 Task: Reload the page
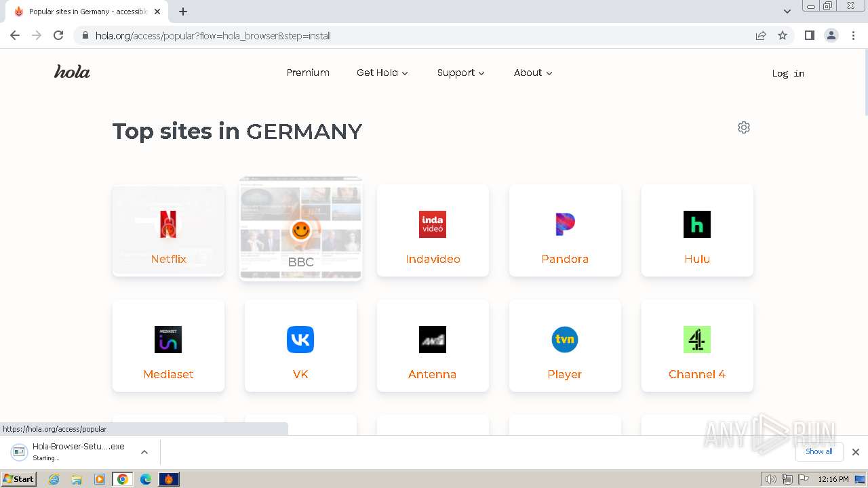click(58, 35)
